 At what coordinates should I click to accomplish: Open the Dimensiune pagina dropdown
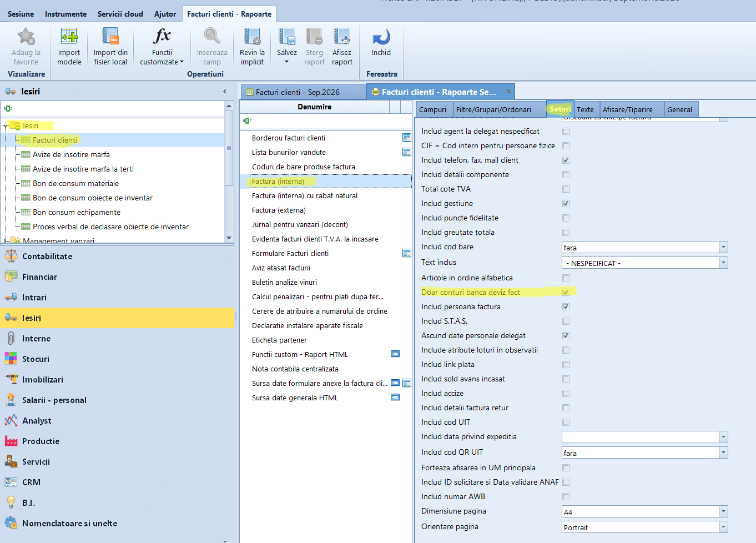[x=723, y=512]
